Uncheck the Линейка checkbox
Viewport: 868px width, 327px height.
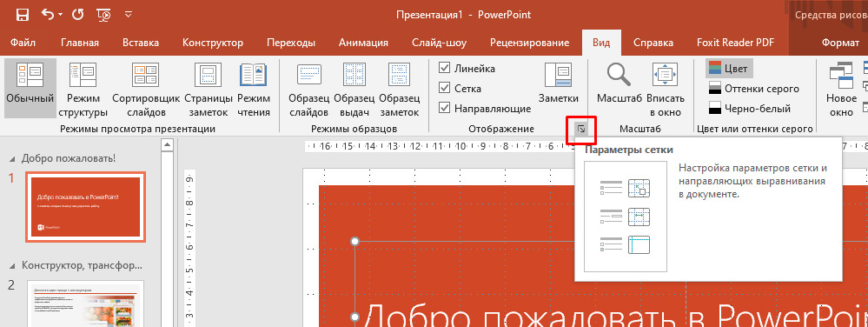[x=444, y=68]
